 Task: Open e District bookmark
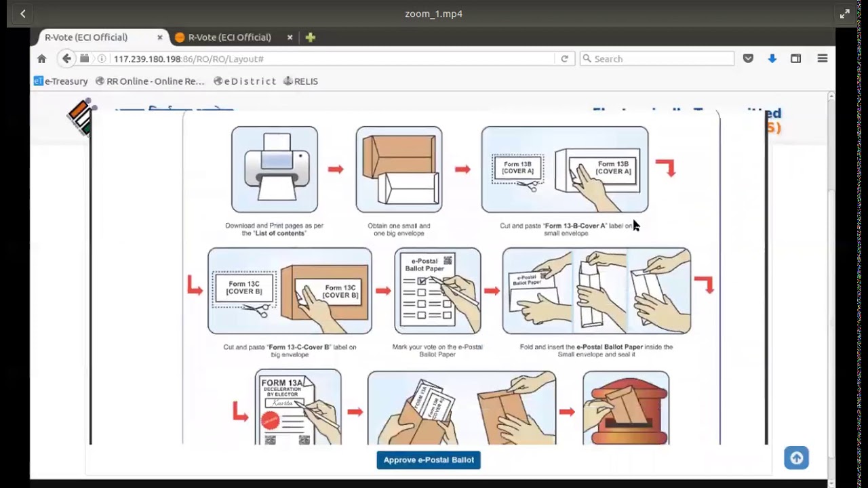[x=244, y=81]
